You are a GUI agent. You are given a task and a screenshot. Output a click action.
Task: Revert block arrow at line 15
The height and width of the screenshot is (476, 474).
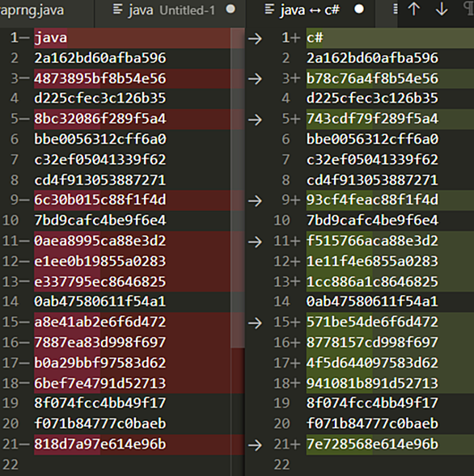(x=255, y=323)
